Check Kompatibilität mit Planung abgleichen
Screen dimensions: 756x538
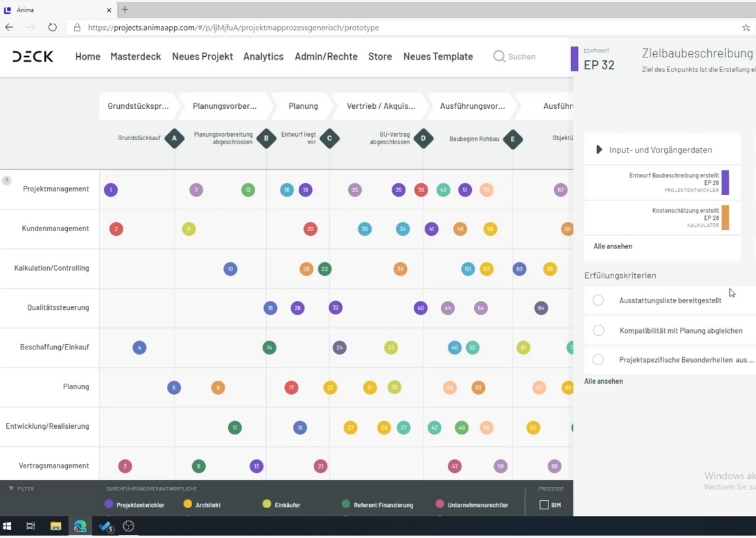tap(598, 330)
